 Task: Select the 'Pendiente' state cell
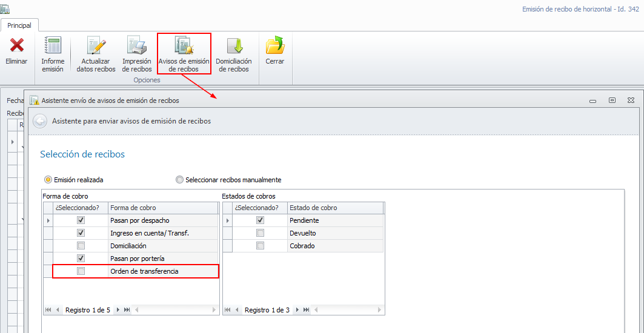[x=335, y=220]
